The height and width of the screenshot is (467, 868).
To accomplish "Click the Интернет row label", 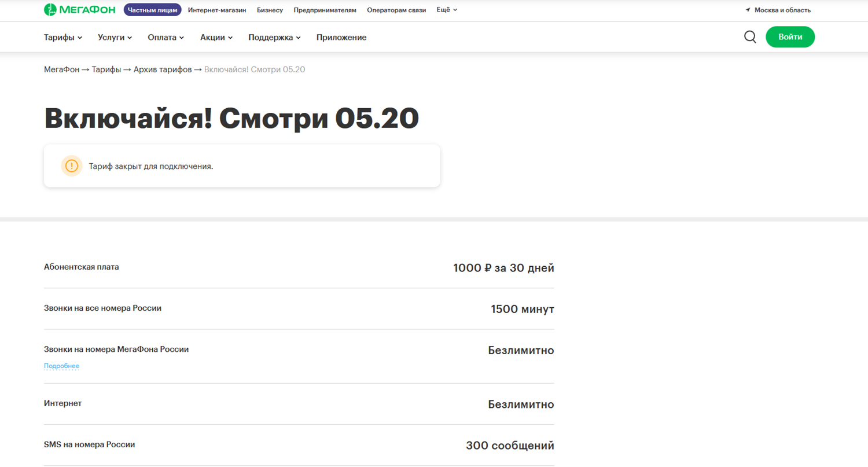I will (63, 403).
